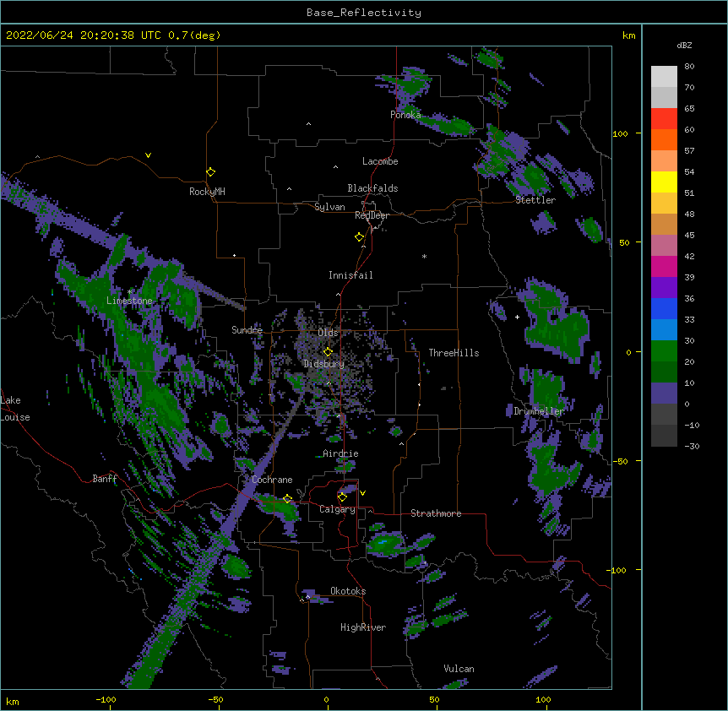Viewport: 728px width, 711px height.
Task: Click the dBZ legend heading
Action: click(x=684, y=46)
